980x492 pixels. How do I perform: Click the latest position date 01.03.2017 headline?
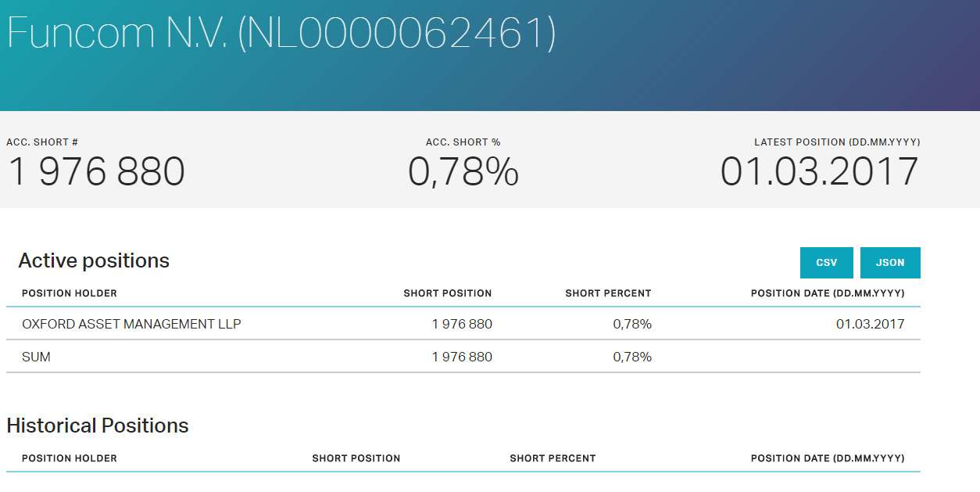[820, 171]
